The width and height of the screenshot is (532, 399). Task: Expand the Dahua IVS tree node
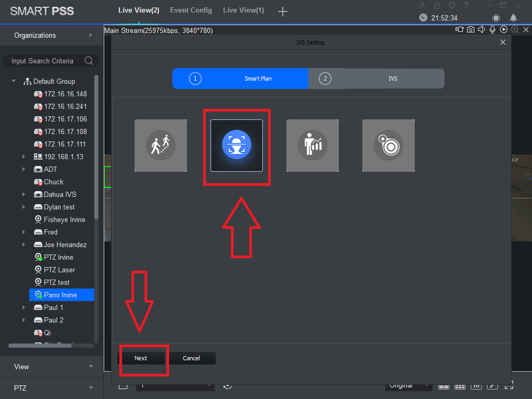[24, 194]
